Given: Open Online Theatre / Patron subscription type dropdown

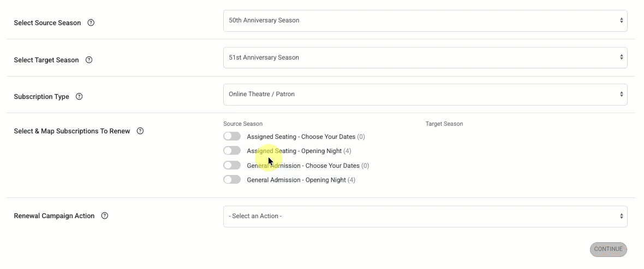Looking at the screenshot, I should coord(425,94).
